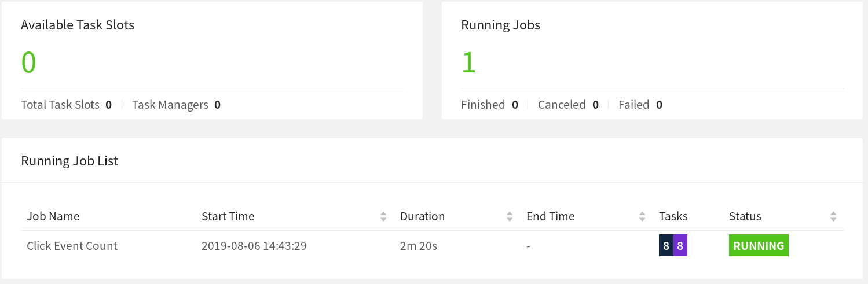Click the Finished jobs counter

coord(489,105)
